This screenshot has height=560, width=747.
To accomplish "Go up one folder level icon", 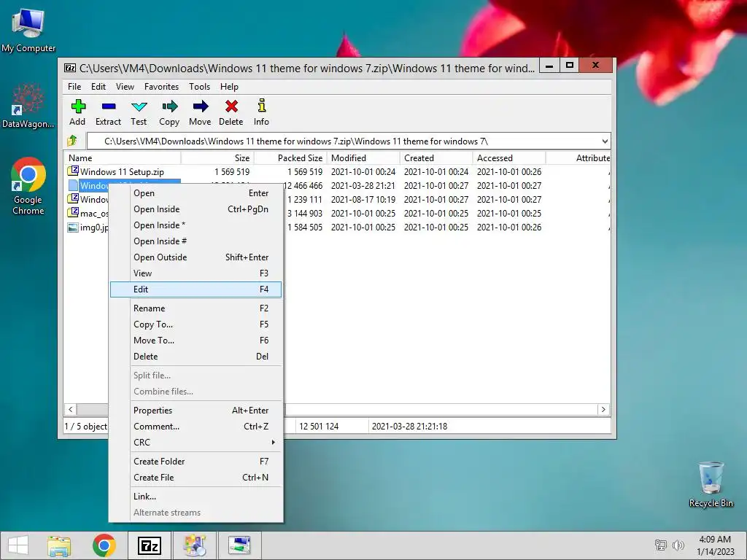I will [x=72, y=141].
